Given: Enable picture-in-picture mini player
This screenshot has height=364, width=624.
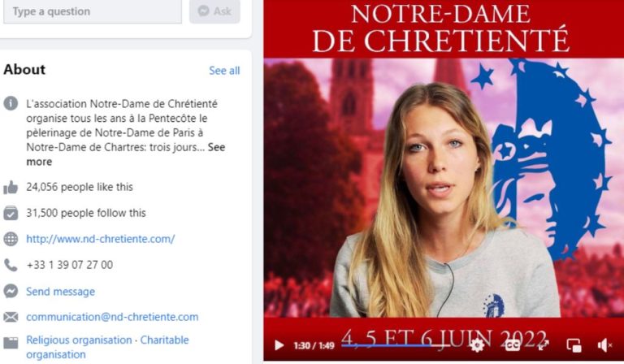Looking at the screenshot, I should click(574, 344).
